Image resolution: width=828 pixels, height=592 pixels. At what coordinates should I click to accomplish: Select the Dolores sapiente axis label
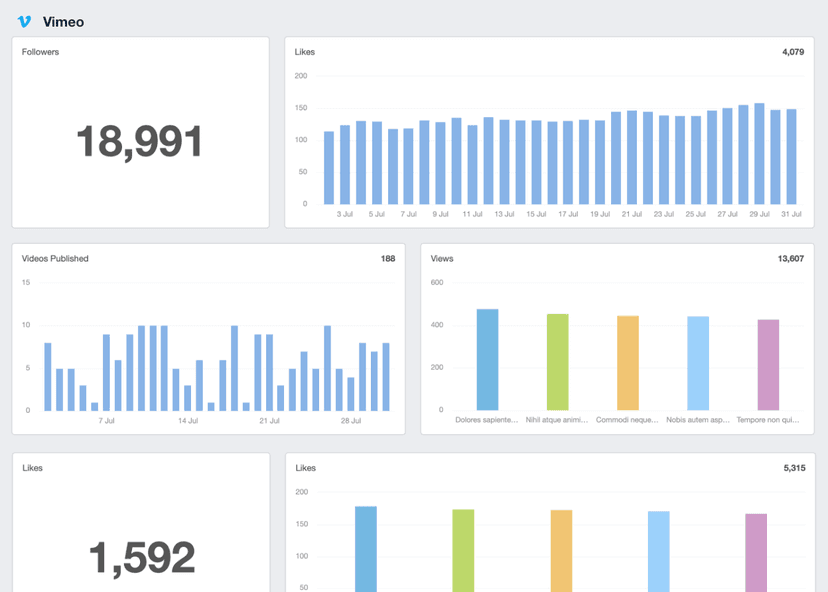pos(487,422)
